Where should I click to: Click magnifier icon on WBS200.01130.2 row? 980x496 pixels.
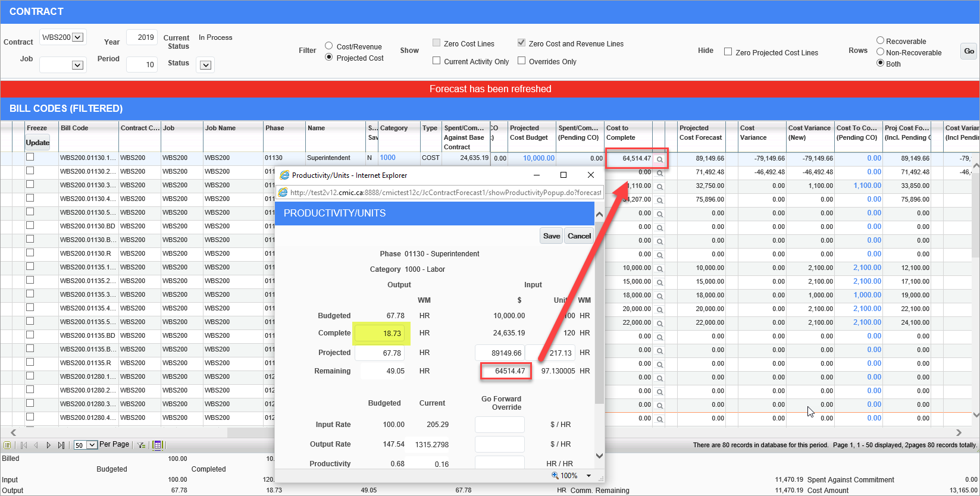(659, 172)
